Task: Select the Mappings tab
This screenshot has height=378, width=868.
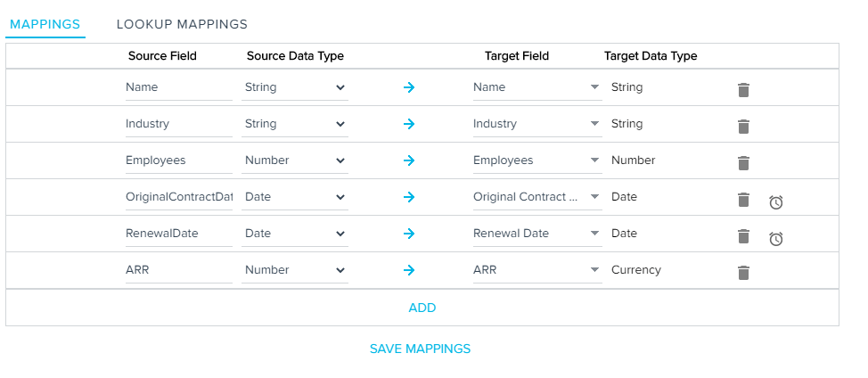Action: 45,24
